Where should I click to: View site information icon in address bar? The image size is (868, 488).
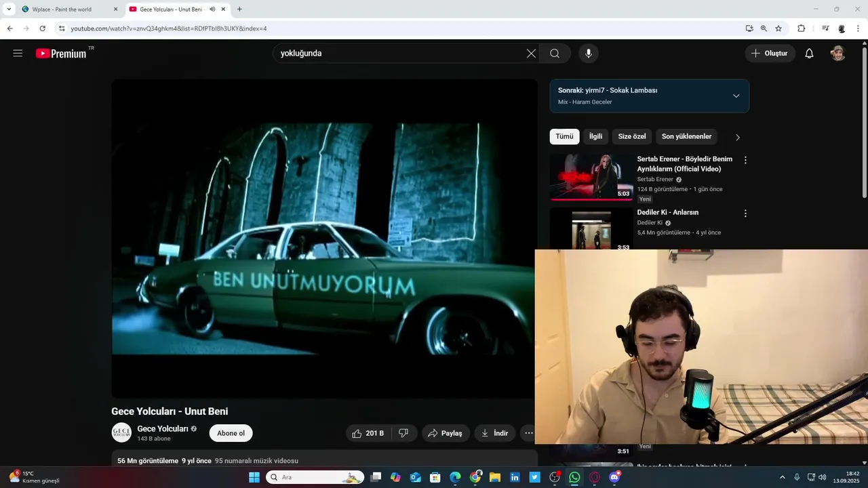click(x=62, y=28)
